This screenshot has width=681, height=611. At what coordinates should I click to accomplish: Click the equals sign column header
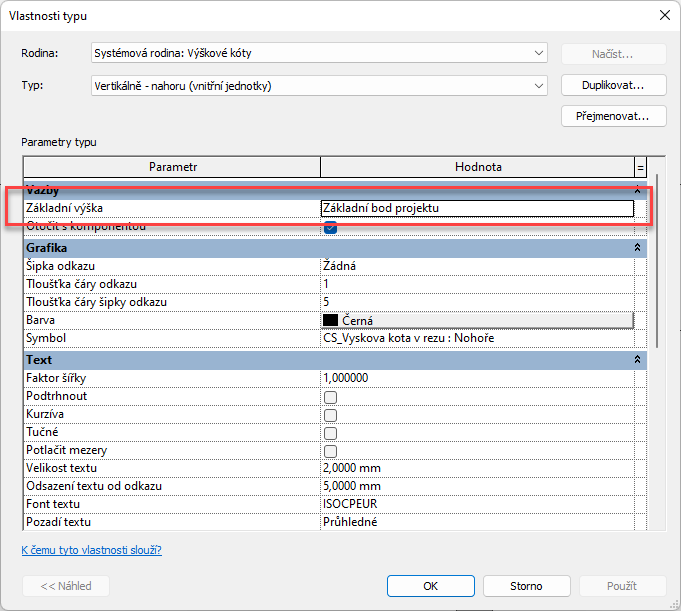(x=640, y=167)
